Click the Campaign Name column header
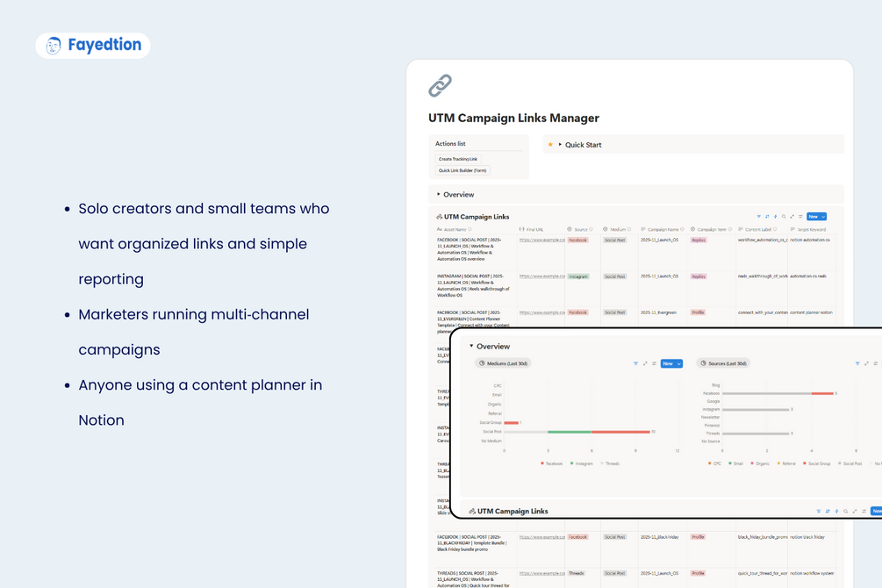882x588 pixels. (x=663, y=230)
